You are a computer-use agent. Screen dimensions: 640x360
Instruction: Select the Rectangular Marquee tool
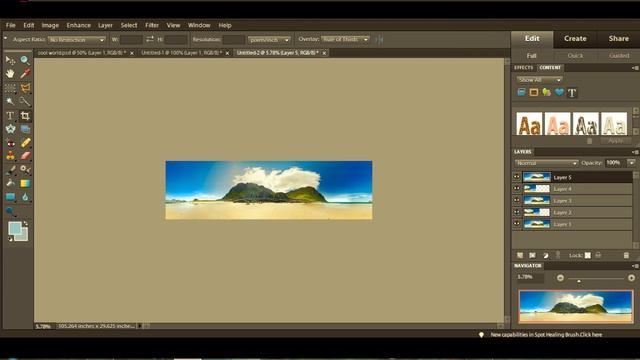(10, 88)
